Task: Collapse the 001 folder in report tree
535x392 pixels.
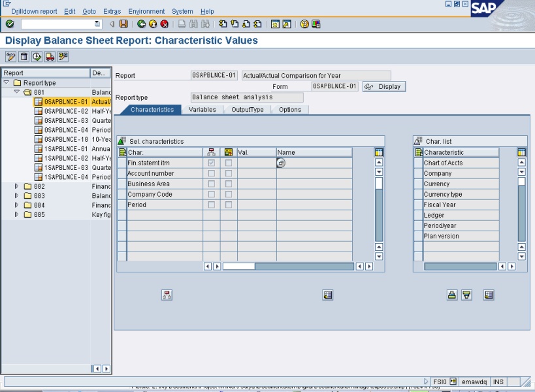Action: coord(17,92)
